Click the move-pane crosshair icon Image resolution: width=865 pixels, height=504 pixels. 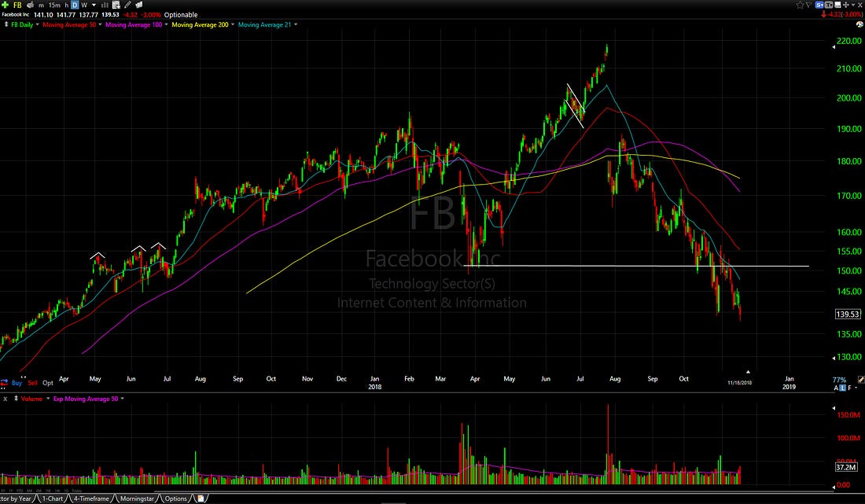(x=845, y=5)
